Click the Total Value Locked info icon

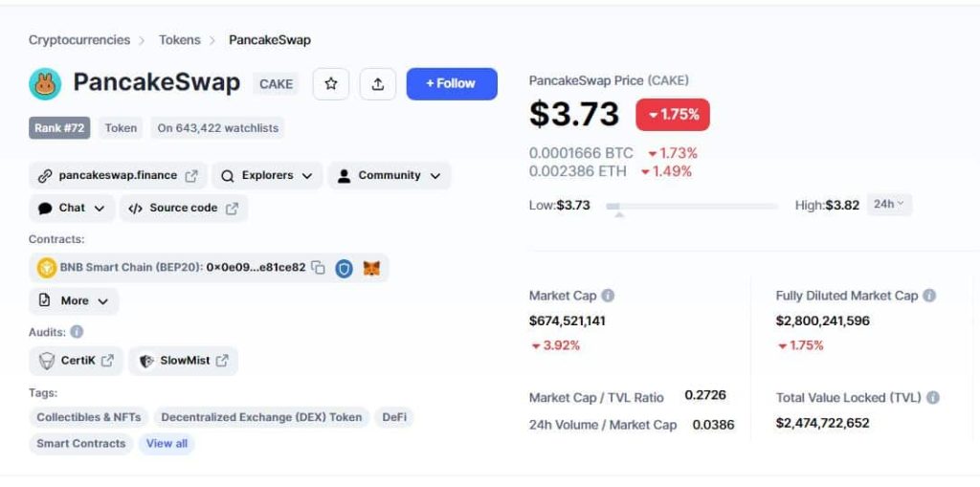pos(932,397)
